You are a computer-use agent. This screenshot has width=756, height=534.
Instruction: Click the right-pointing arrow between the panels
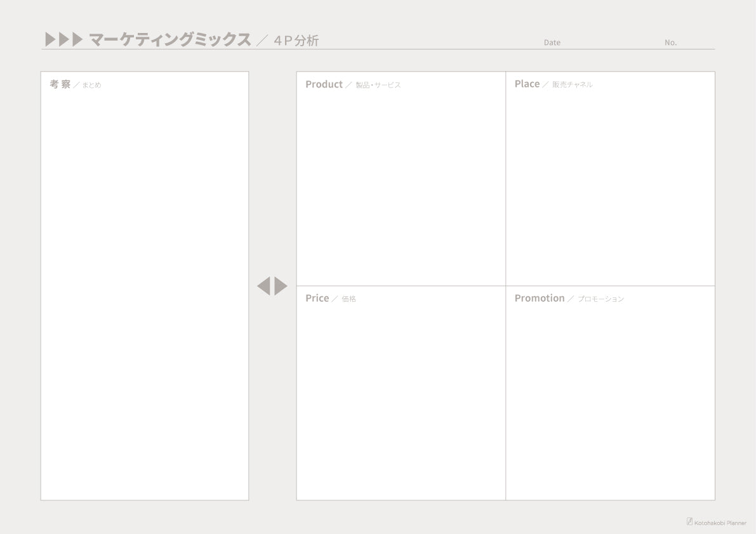coord(281,286)
